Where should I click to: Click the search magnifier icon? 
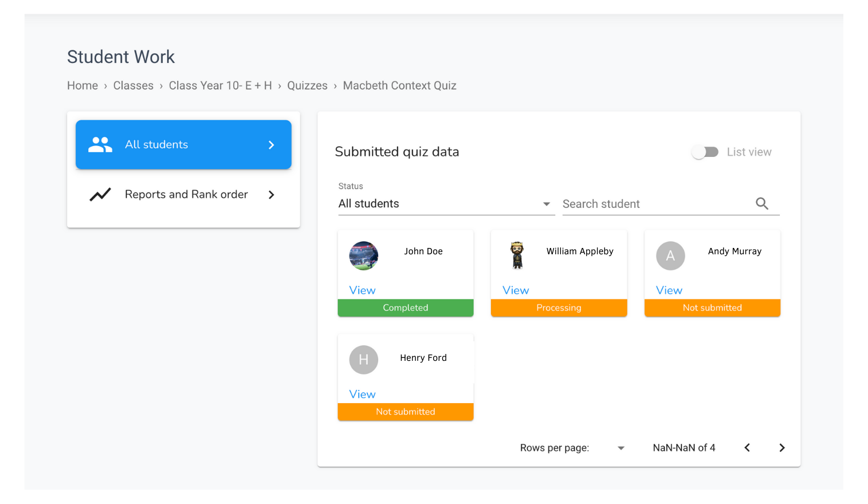(x=761, y=203)
